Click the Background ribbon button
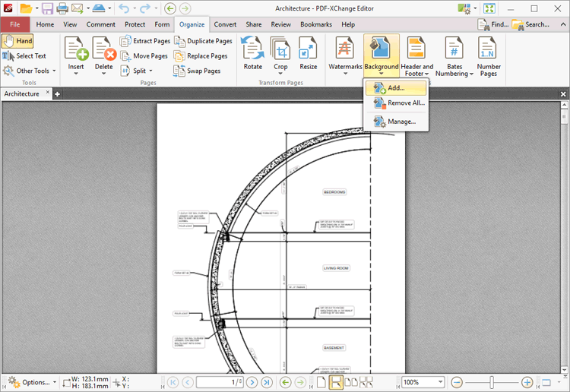570x392 pixels. pos(382,55)
